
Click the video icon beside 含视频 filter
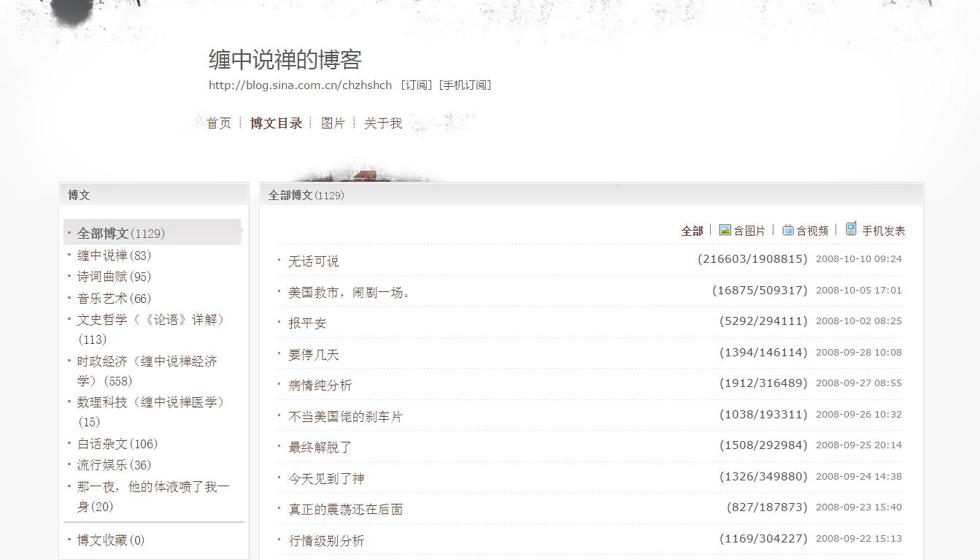click(x=787, y=229)
